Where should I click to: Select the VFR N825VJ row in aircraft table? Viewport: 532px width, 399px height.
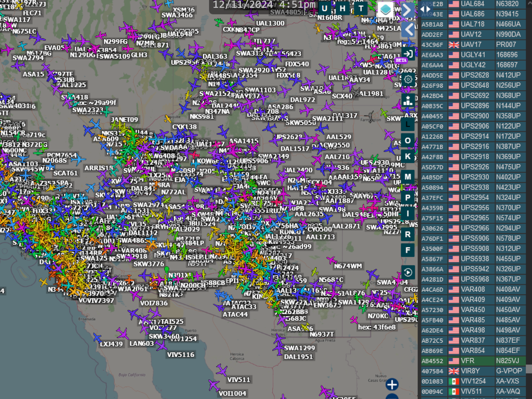tap(473, 361)
